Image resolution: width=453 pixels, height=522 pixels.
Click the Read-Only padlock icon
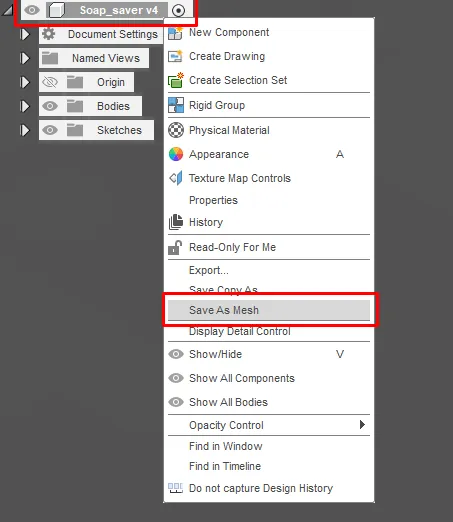(175, 247)
